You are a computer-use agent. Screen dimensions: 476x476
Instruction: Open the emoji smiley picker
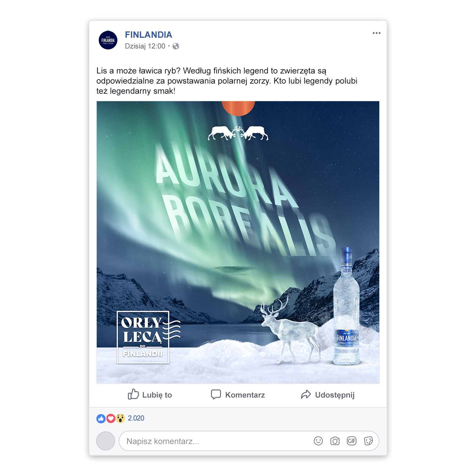pyautogui.click(x=318, y=441)
